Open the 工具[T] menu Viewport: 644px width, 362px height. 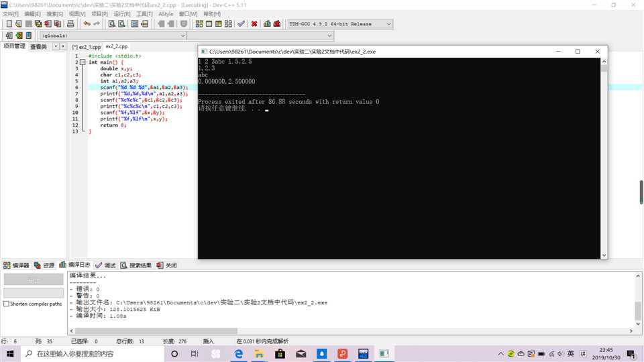144,13
